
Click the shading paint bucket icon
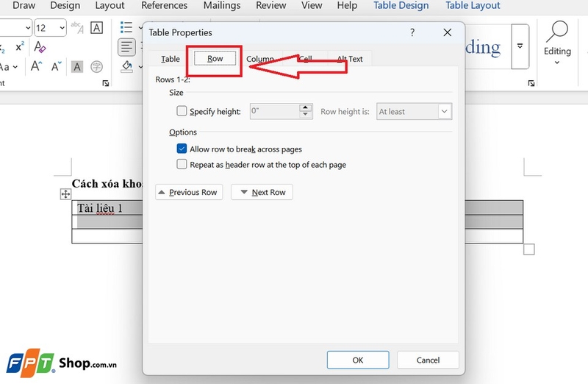[126, 66]
